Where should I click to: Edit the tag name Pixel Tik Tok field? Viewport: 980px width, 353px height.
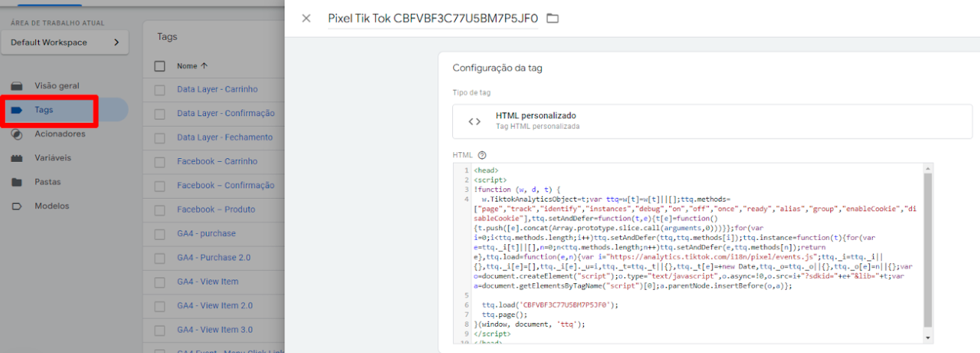433,18
